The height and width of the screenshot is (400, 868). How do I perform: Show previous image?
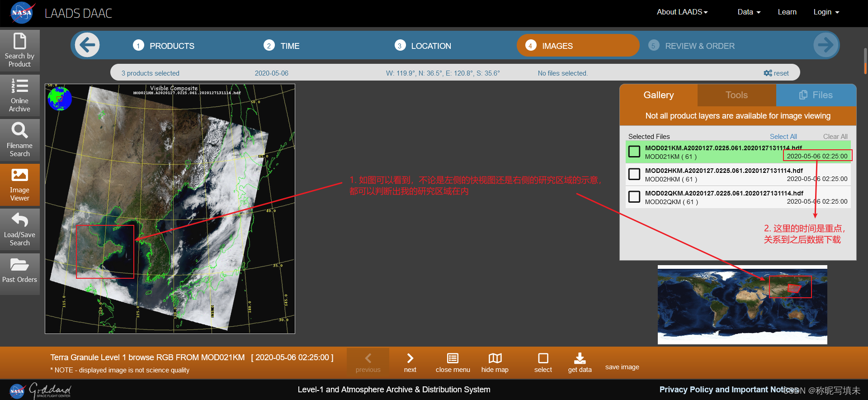click(368, 363)
